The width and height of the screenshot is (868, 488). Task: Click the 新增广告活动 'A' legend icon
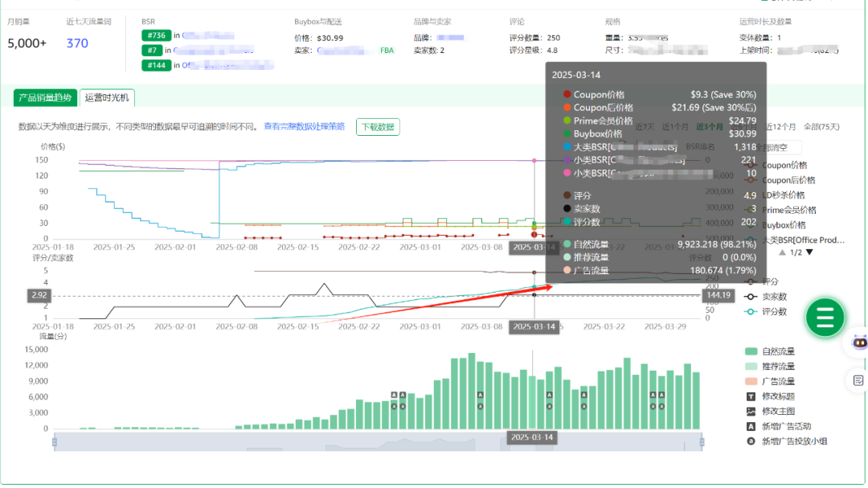click(750, 426)
